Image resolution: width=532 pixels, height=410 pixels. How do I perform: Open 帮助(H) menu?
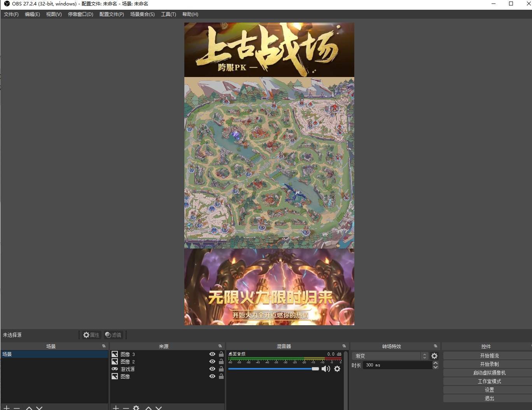190,14
